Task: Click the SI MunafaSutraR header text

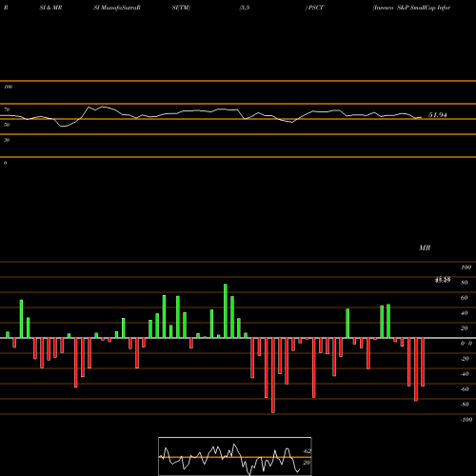Action: (117, 8)
